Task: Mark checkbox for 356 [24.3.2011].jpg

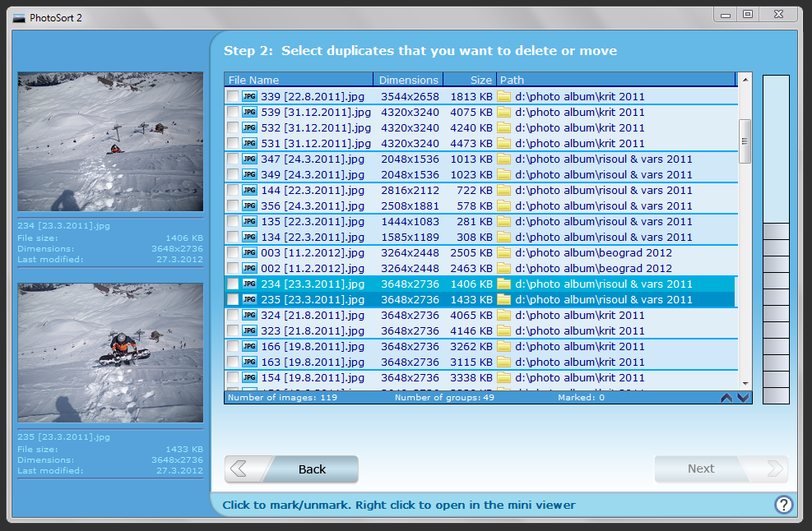Action: tap(233, 205)
